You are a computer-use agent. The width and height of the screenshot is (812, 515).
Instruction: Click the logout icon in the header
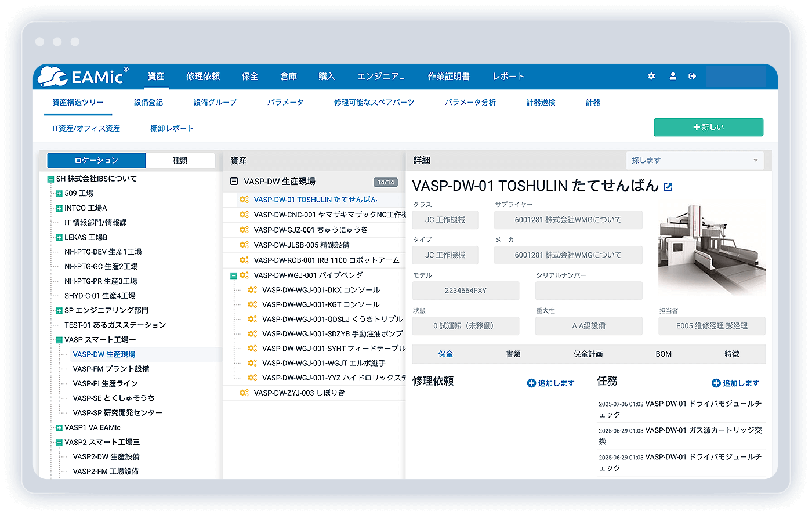(692, 76)
